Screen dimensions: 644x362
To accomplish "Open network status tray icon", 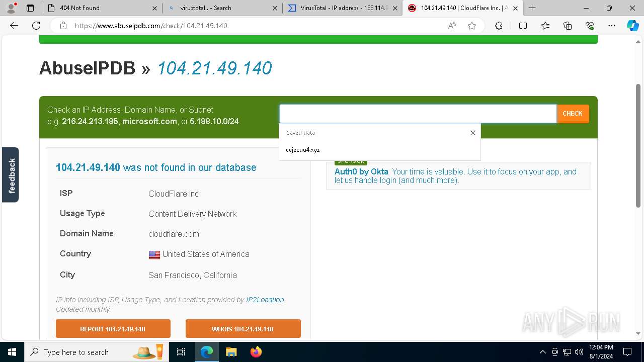I will point(567,352).
